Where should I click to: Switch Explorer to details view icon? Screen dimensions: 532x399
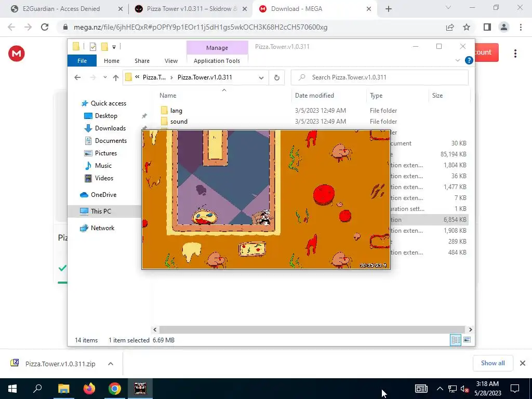coord(456,340)
